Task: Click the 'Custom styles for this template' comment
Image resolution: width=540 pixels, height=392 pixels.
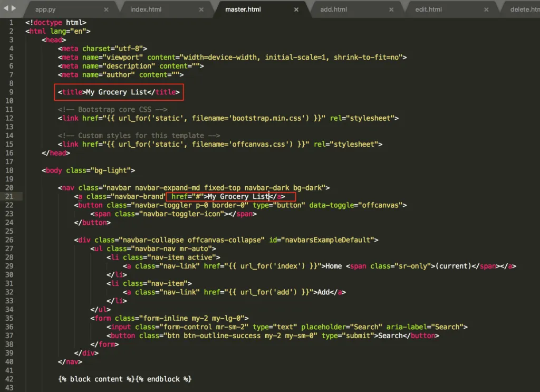Action: click(x=139, y=136)
